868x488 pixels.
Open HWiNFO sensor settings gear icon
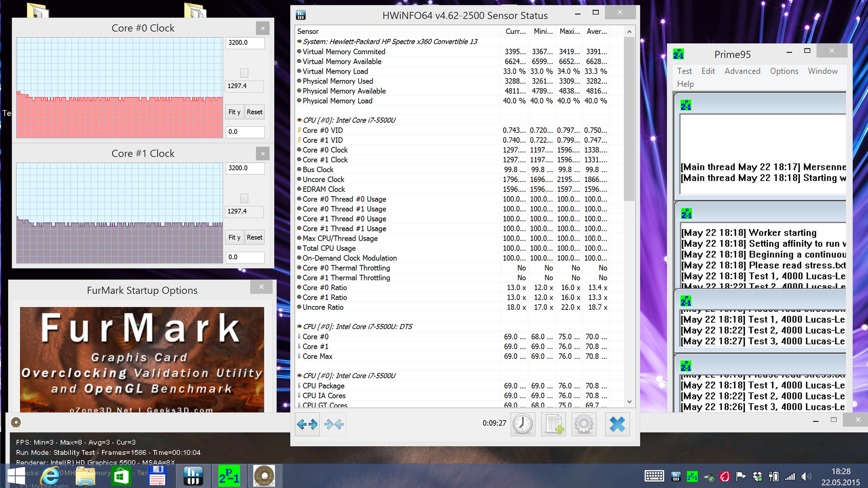[584, 424]
